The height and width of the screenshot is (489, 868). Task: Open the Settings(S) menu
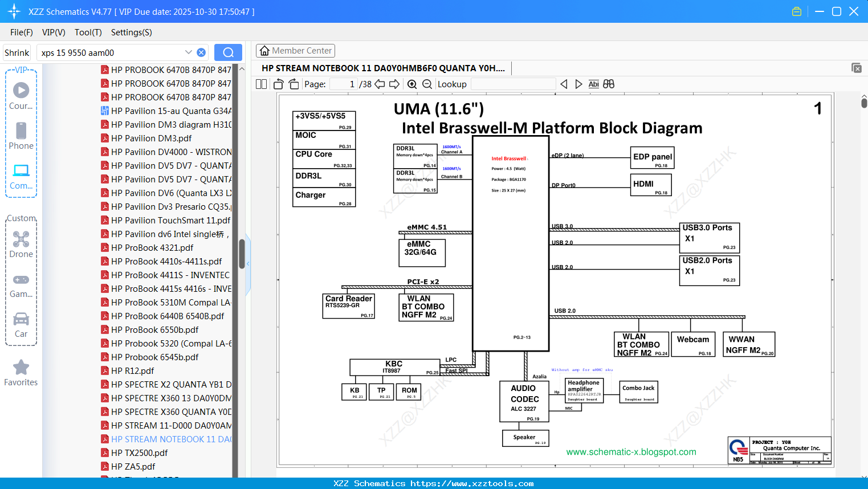(x=132, y=32)
